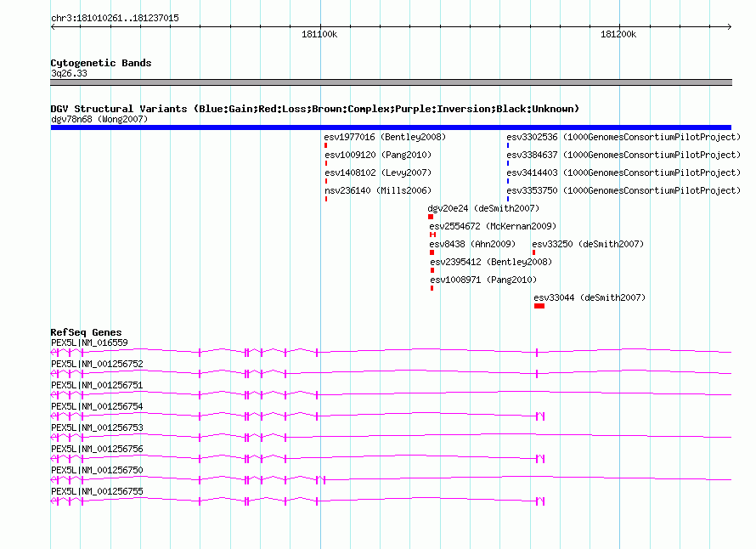Viewport: 756px width, 549px height.
Task: Click the left arrow on the coordinate ruler
Action: [53, 27]
